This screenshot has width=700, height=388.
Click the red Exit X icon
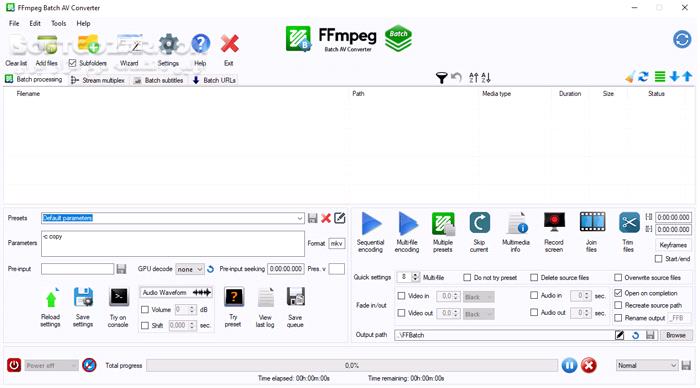pyautogui.click(x=229, y=44)
